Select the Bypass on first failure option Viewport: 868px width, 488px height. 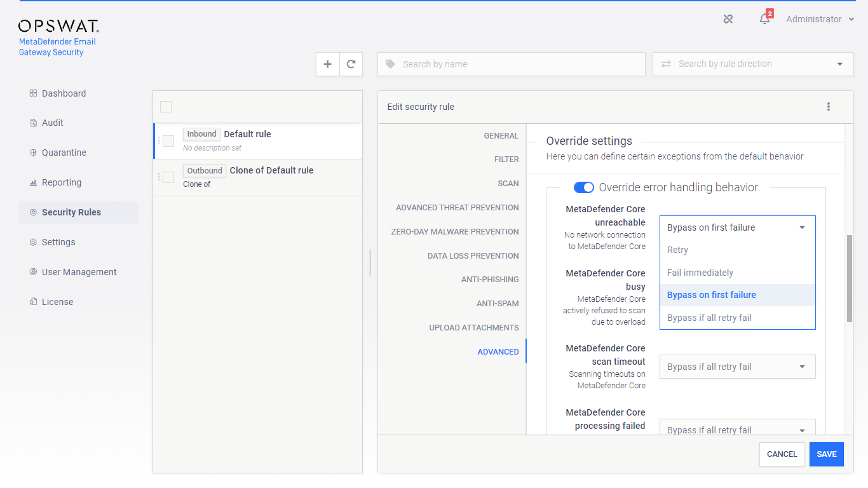coord(738,295)
